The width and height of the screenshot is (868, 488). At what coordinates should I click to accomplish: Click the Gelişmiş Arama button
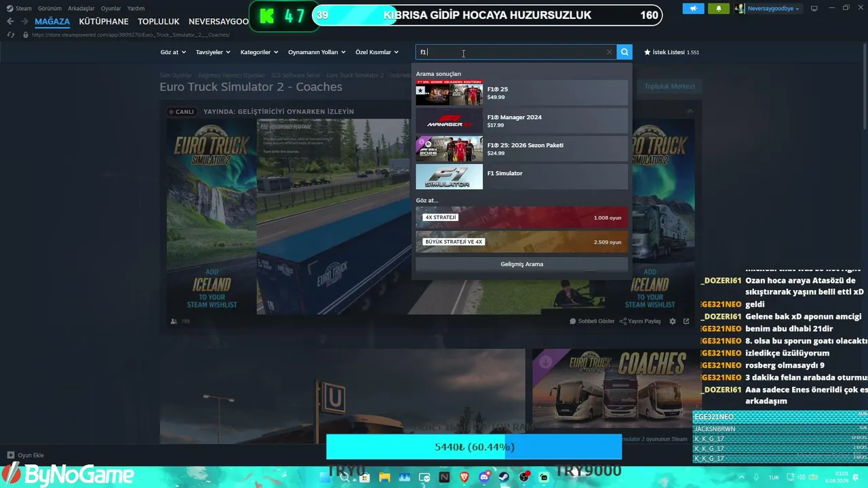click(x=521, y=264)
